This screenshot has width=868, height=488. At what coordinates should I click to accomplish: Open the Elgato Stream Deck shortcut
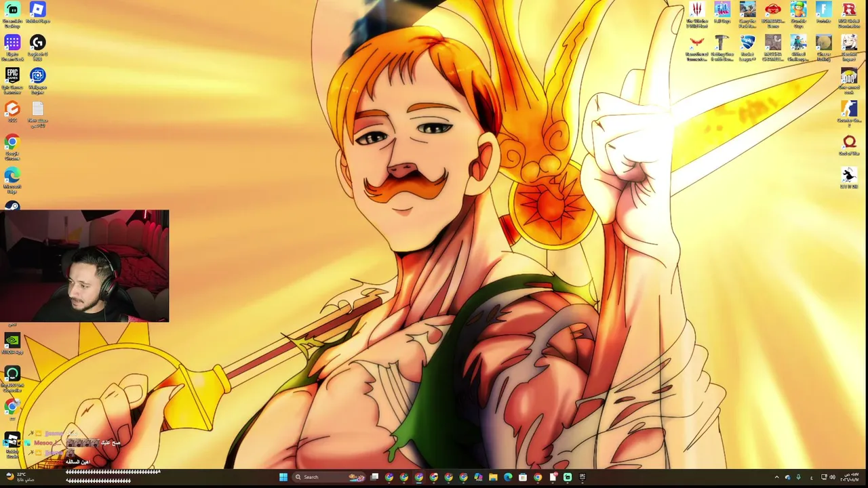coord(12,48)
